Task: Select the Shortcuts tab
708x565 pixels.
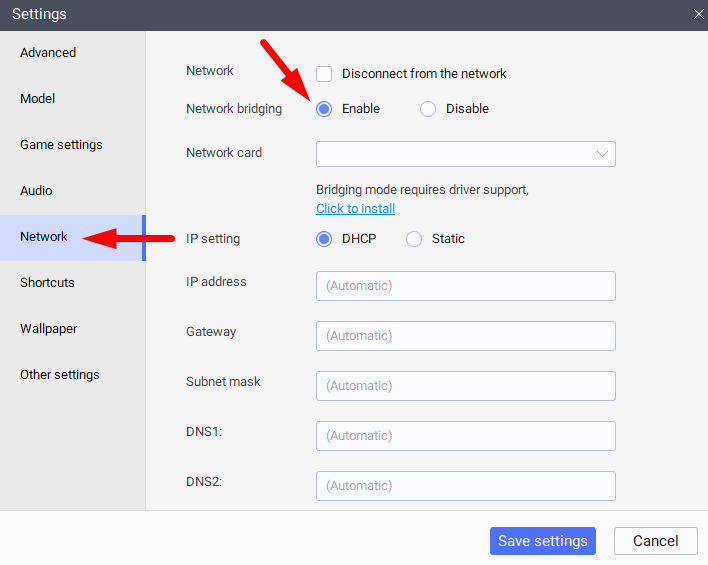Action: pos(47,283)
